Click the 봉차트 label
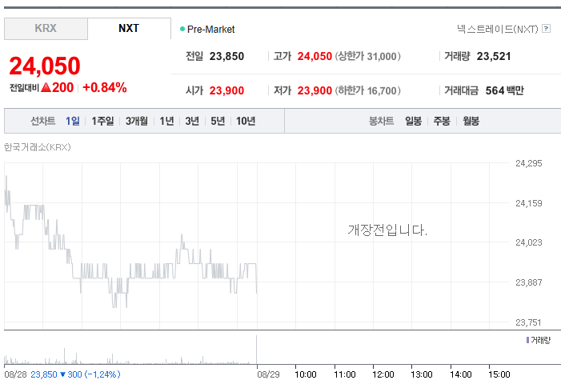Screen dimensions: 561x392 [382, 122]
